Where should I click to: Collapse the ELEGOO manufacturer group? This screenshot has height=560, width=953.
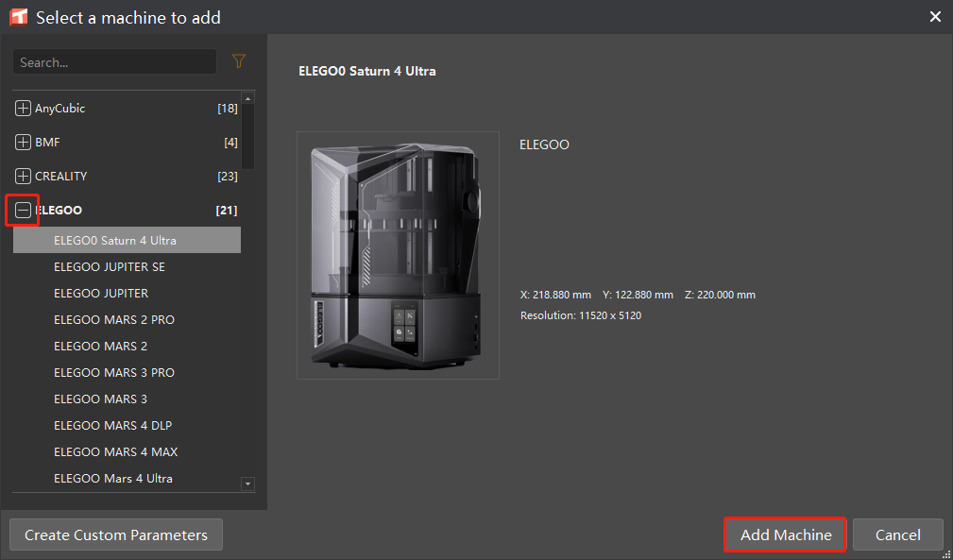(x=24, y=211)
